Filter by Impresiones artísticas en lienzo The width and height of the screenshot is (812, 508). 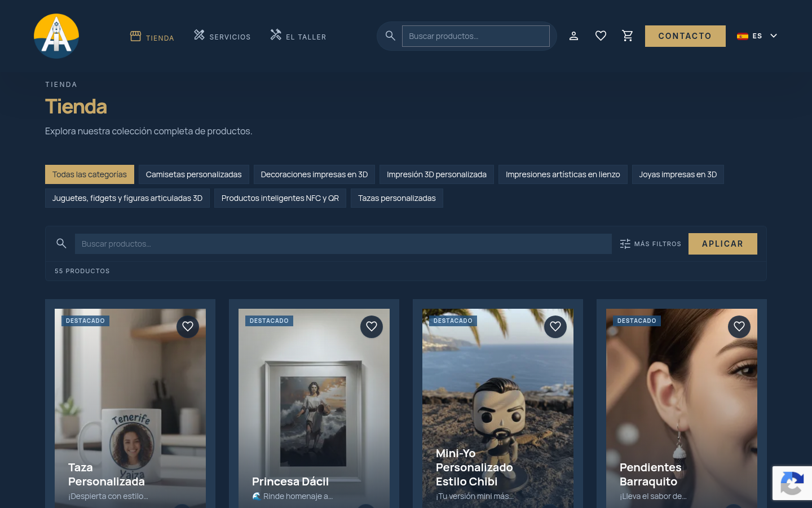563,174
